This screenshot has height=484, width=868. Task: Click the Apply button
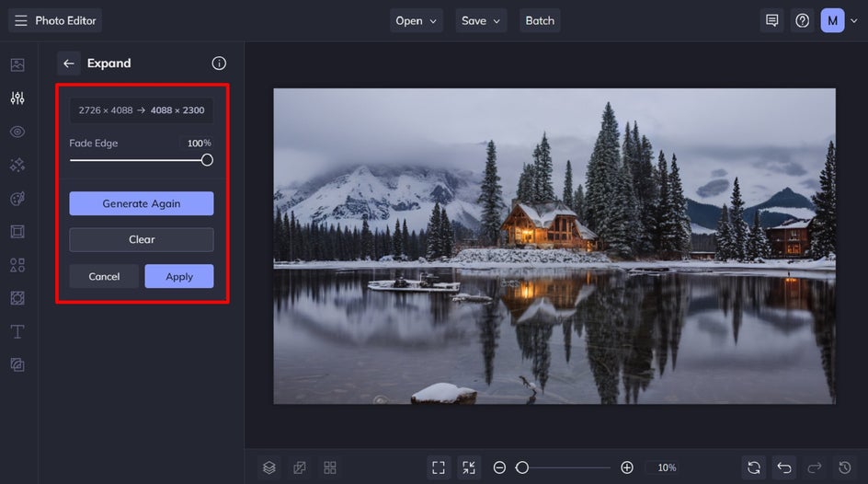pos(179,276)
